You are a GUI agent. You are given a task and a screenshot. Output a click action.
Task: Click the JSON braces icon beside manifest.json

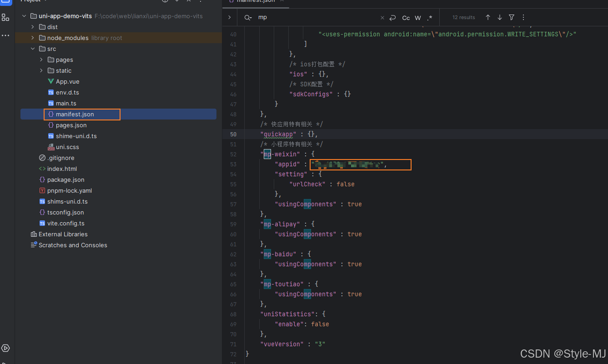pyautogui.click(x=51, y=114)
